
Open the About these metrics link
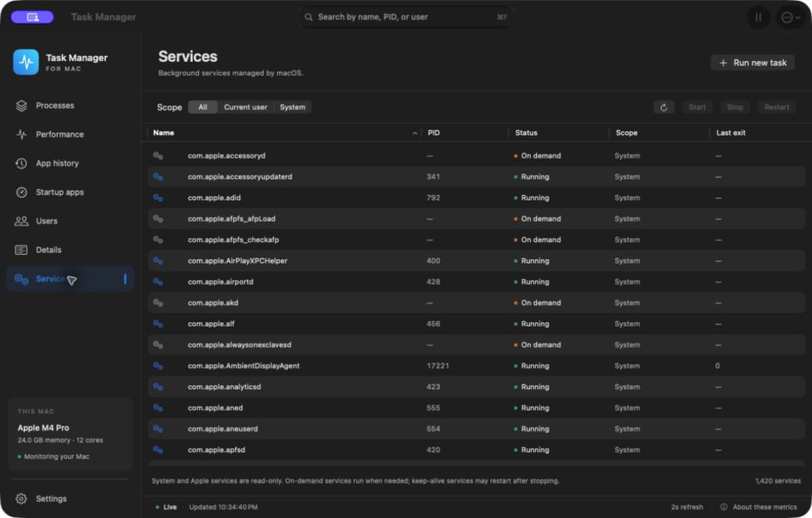click(765, 507)
